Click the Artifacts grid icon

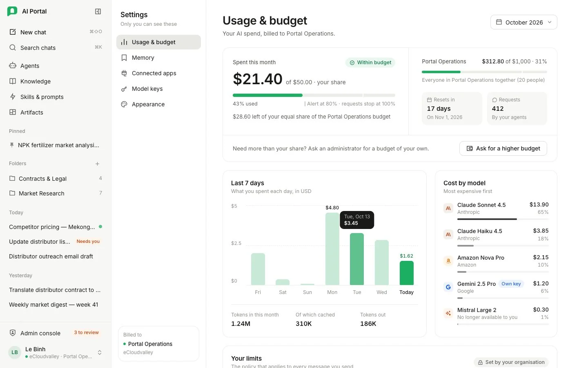coord(13,112)
